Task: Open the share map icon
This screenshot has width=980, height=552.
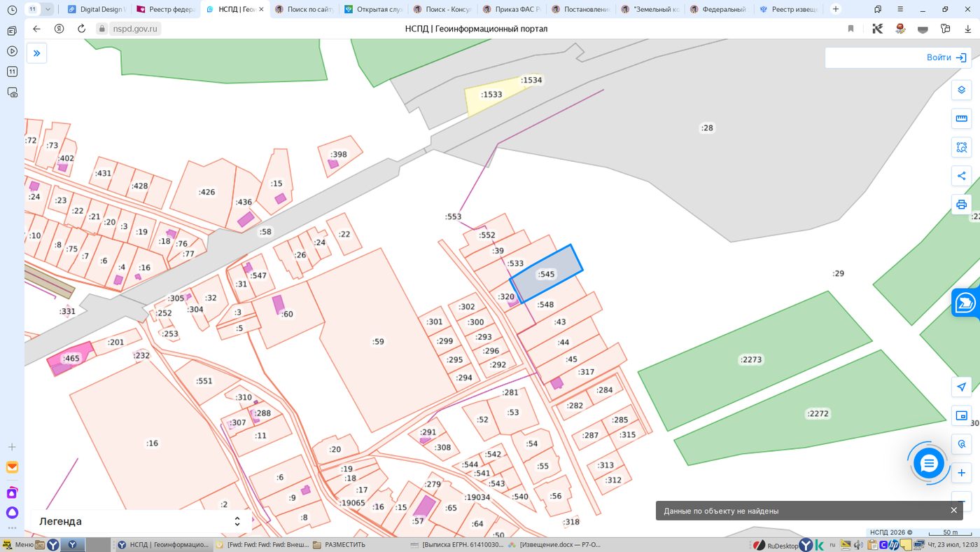Action: pyautogui.click(x=961, y=176)
